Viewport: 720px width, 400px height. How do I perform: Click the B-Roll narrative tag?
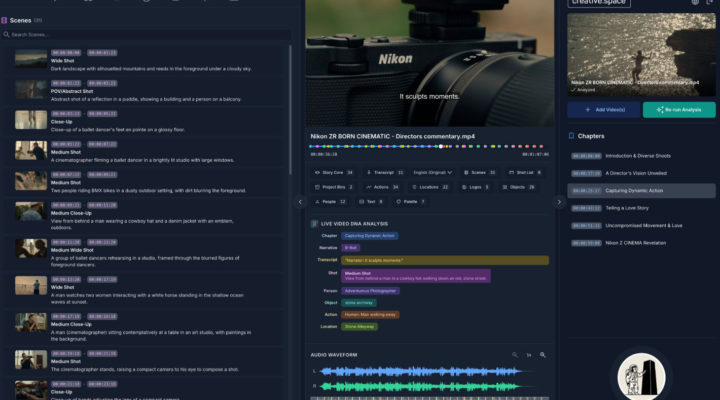351,248
